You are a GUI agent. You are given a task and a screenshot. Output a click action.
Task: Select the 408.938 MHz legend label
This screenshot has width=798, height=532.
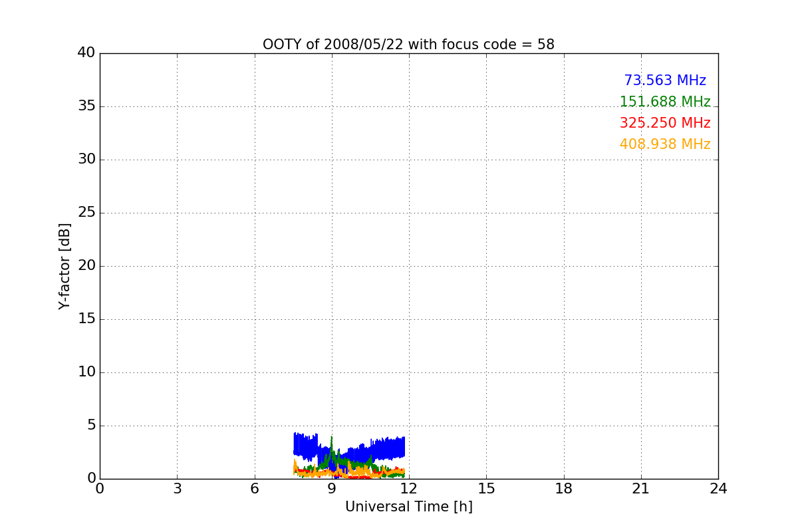(x=665, y=144)
